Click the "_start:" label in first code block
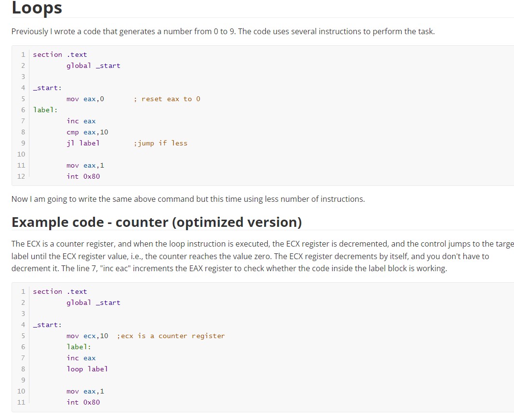 coord(47,88)
